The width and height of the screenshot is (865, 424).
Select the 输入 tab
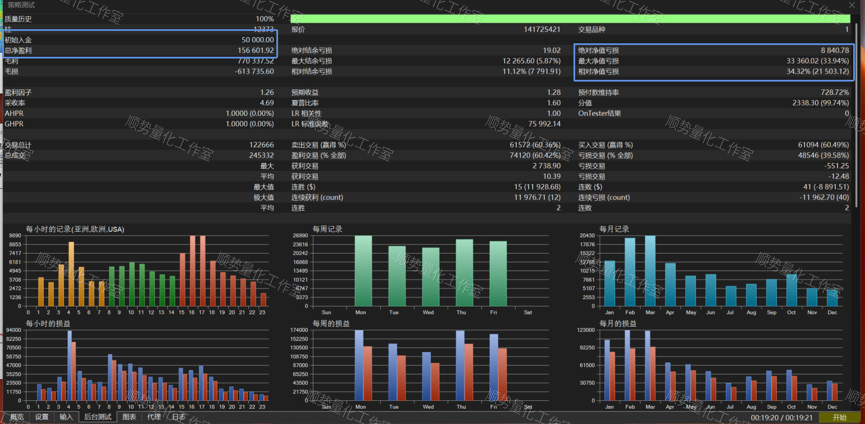pyautogui.click(x=66, y=417)
